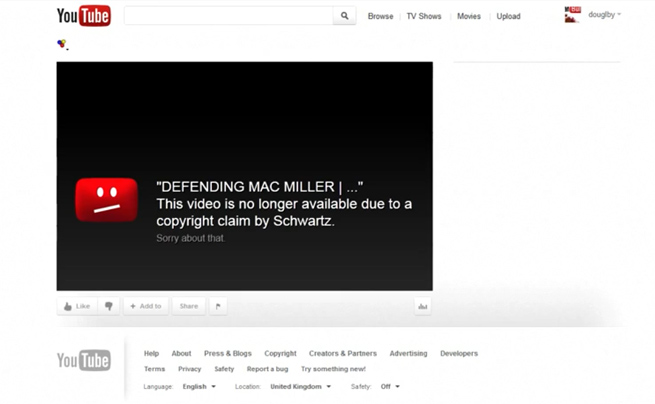Go to TV Shows
Viewport: 655px width, 404px height.
(x=424, y=16)
